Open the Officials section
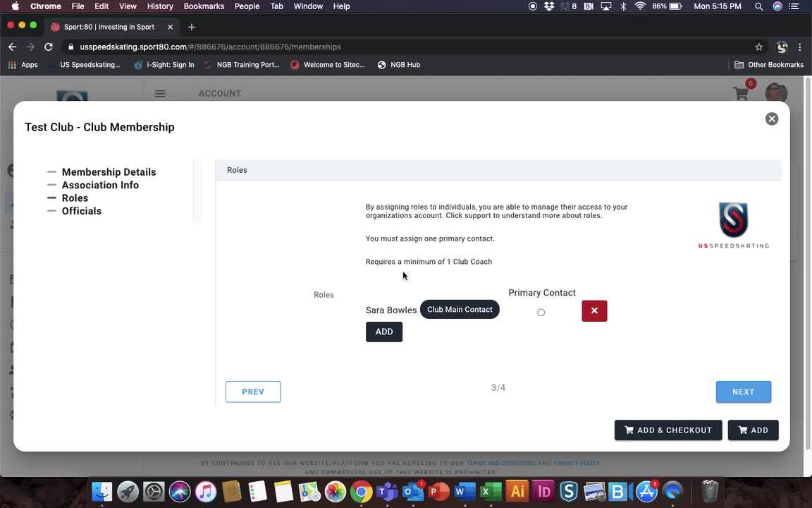 click(81, 211)
